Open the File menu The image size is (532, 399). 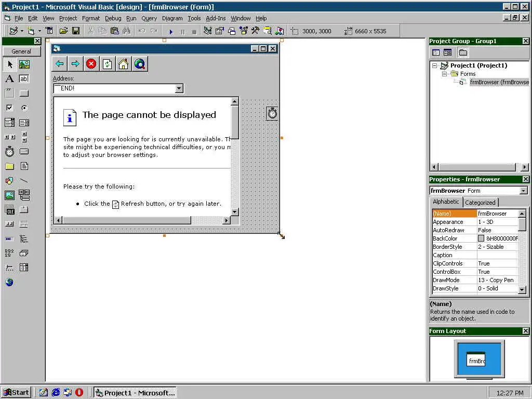point(19,18)
